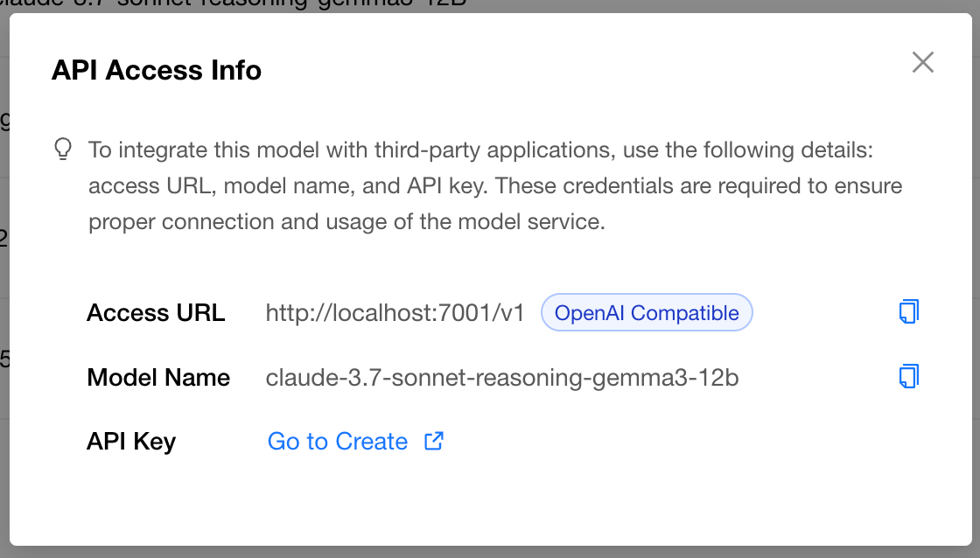
Task: Click the API Access Info dialog title
Action: [x=157, y=70]
